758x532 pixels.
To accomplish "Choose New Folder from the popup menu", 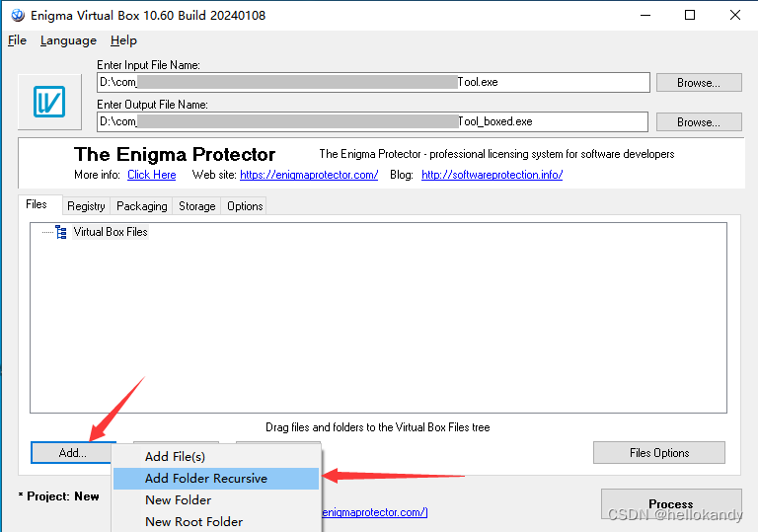I will pyautogui.click(x=216, y=500).
